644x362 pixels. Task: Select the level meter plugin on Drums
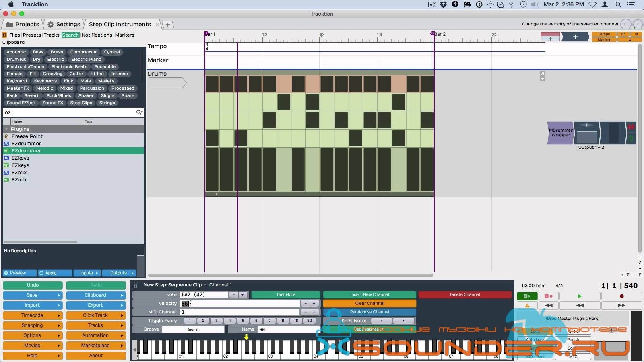[x=613, y=133]
